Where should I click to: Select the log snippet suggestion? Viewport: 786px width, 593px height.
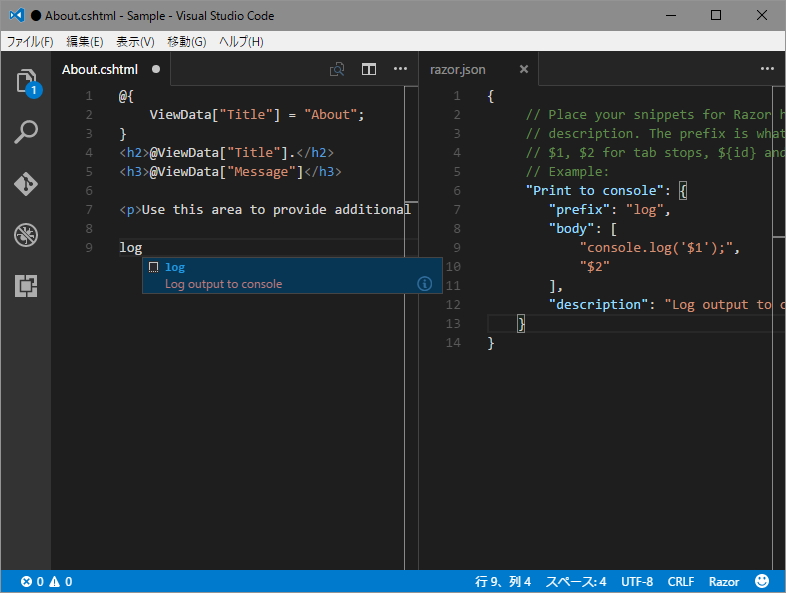292,275
